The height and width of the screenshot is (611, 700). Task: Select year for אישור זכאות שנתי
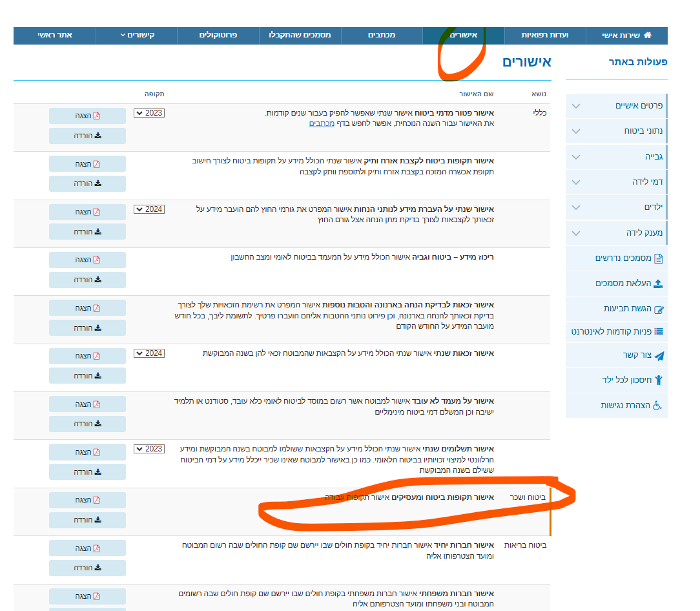[149, 353]
